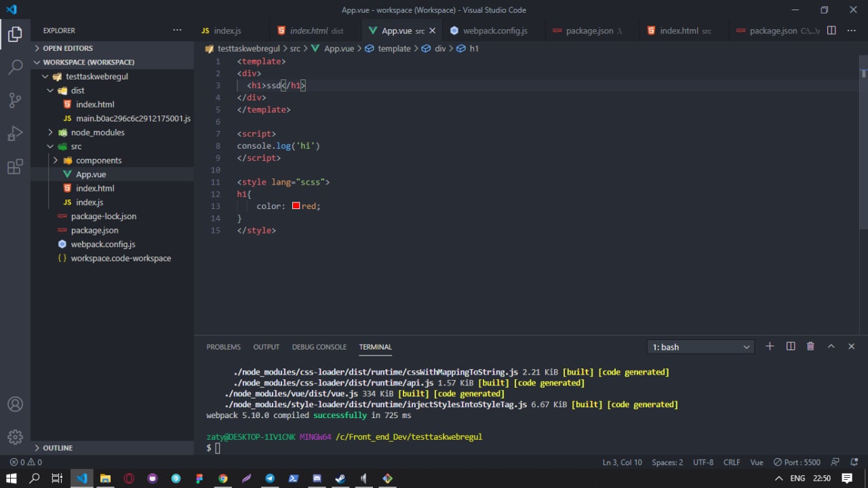The image size is (868, 488).
Task: Open package-lock.json in the explorer
Action: point(112,216)
